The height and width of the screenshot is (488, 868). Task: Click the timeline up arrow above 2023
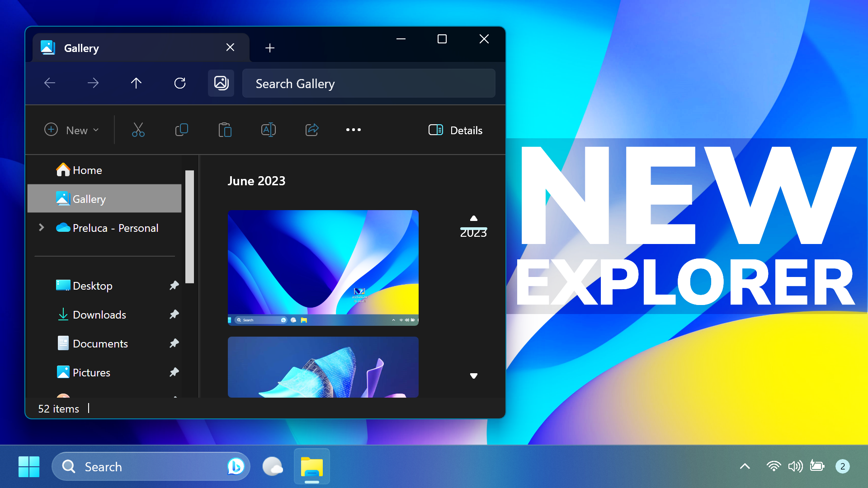474,218
